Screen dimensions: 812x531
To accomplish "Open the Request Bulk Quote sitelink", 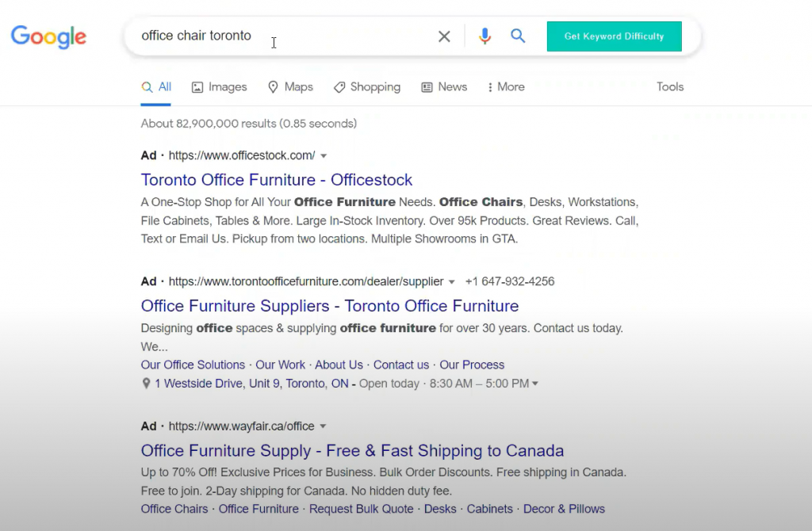I will click(x=361, y=509).
